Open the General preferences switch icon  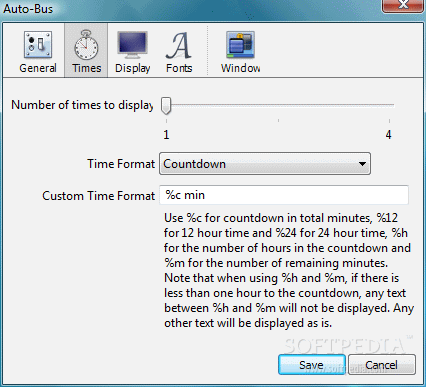[38, 45]
